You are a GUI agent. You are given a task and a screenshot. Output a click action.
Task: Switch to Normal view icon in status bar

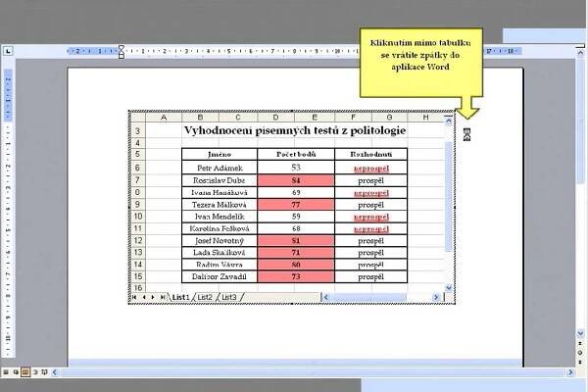coord(5,373)
